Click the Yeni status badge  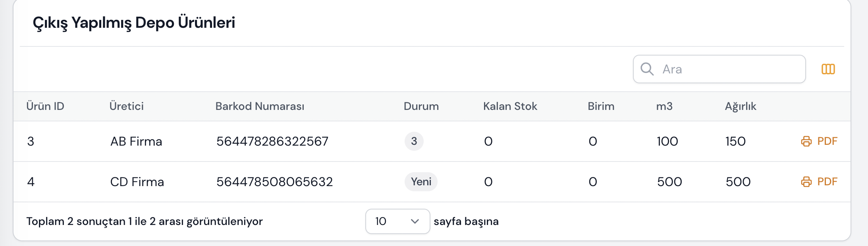[421, 182]
